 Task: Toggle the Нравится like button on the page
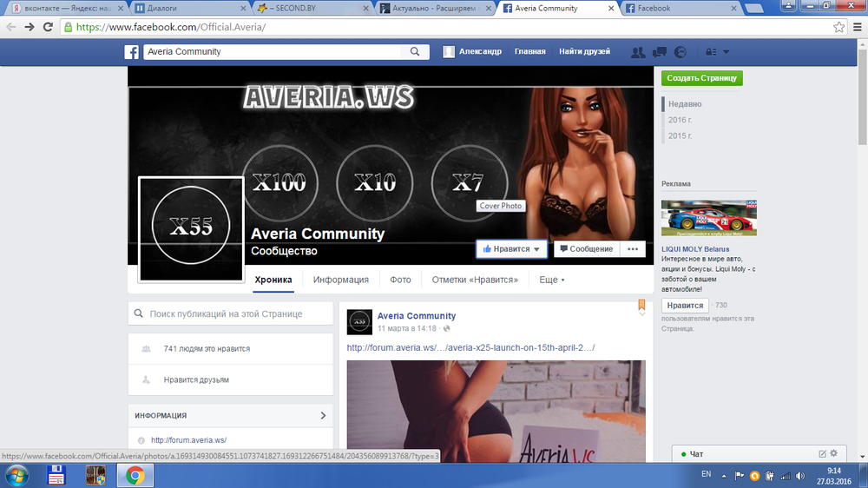pyautogui.click(x=511, y=249)
